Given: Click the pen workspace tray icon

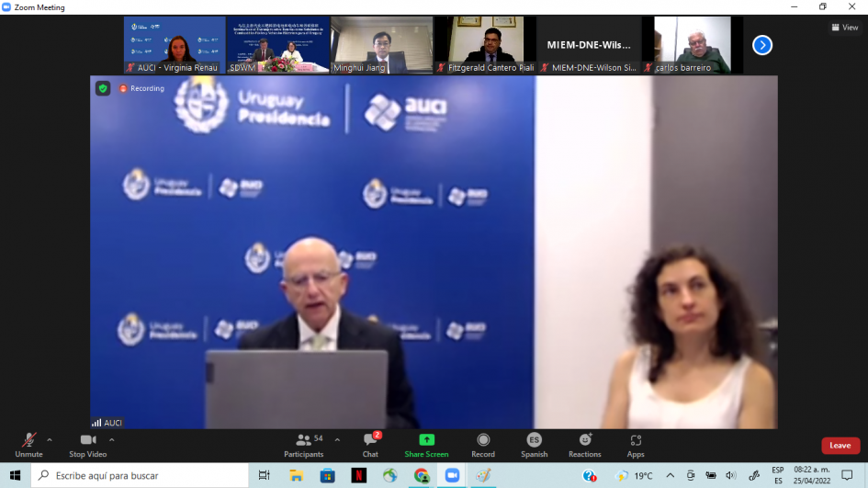Looking at the screenshot, I should 754,475.
